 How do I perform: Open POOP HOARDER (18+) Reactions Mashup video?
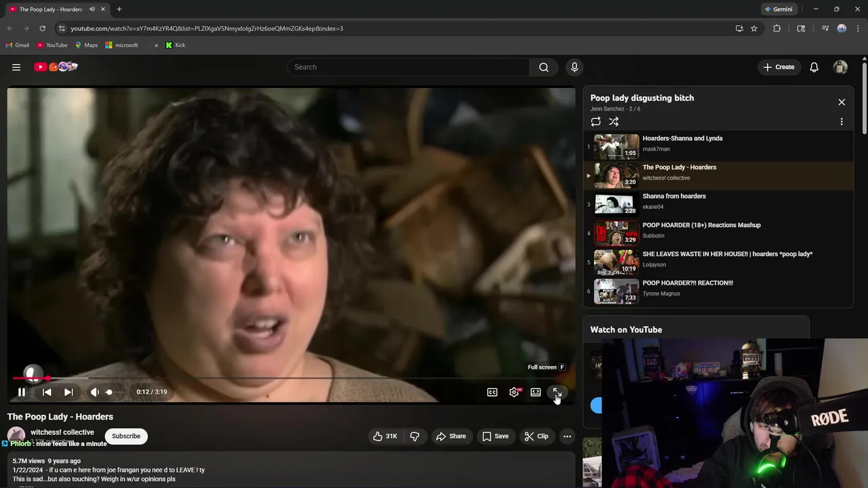(x=718, y=233)
